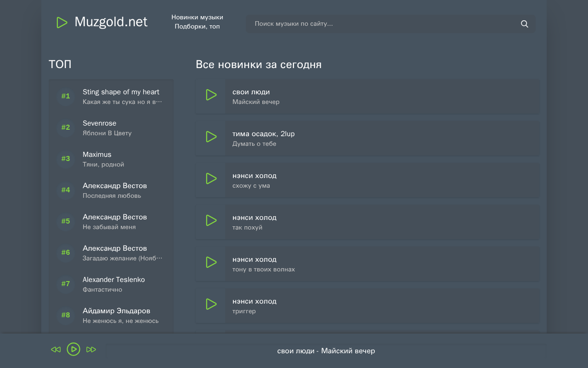Skip to next track in bottom player

pyautogui.click(x=91, y=350)
